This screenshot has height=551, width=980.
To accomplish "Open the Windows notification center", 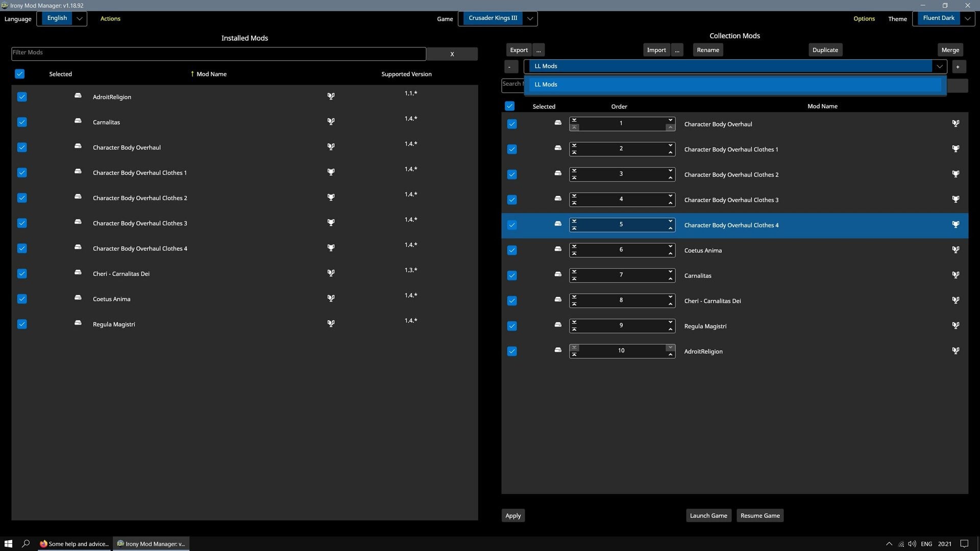I will [x=964, y=544].
